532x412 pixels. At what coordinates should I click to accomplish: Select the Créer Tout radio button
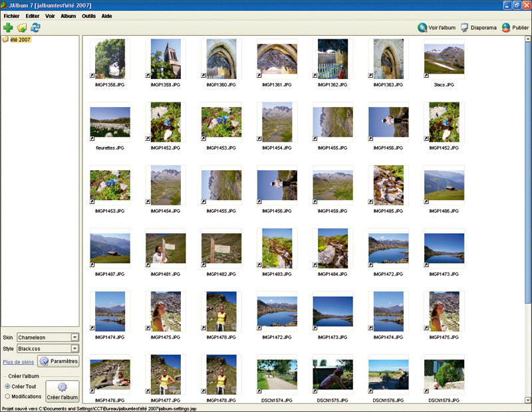click(7, 386)
